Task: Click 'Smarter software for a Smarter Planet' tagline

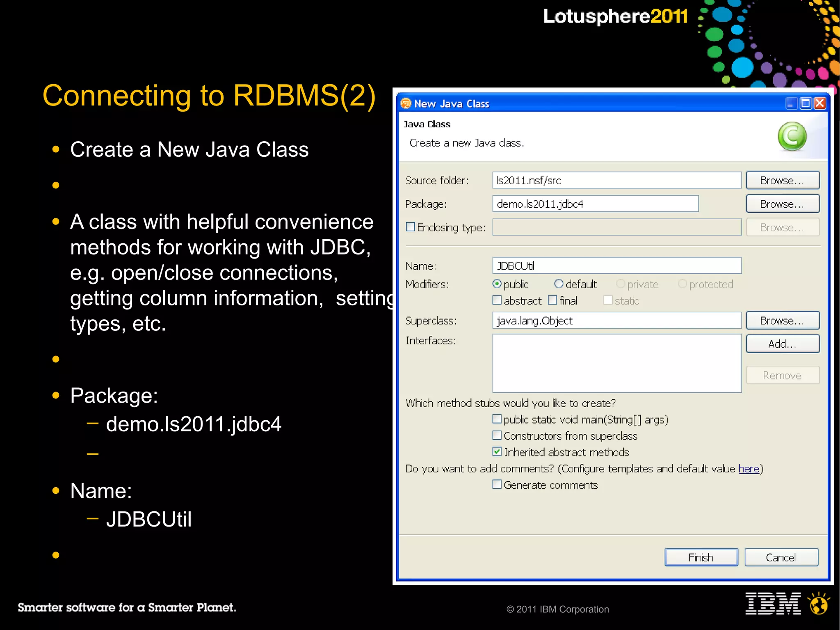Action: [127, 607]
